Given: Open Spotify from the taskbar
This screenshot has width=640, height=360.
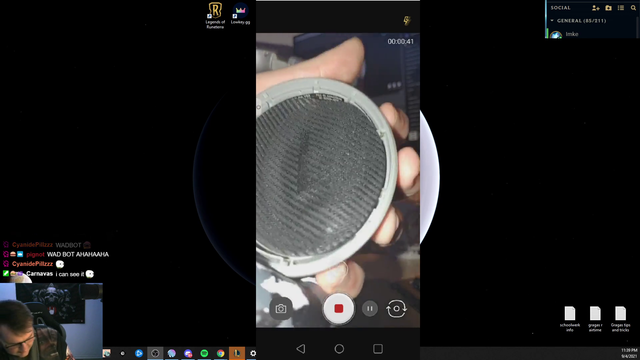Looking at the screenshot, I should coord(204,353).
